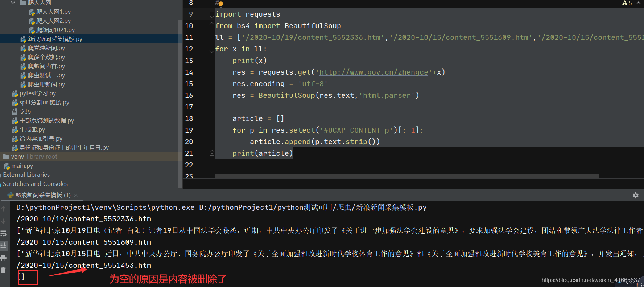The width and height of the screenshot is (644, 287).
Task: Open pytest学习.py file
Action: (38, 93)
